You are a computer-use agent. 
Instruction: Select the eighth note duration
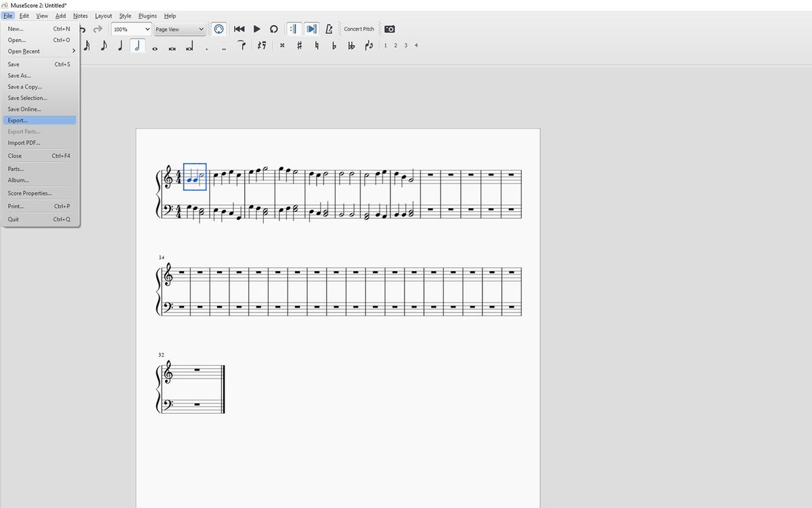coord(104,45)
